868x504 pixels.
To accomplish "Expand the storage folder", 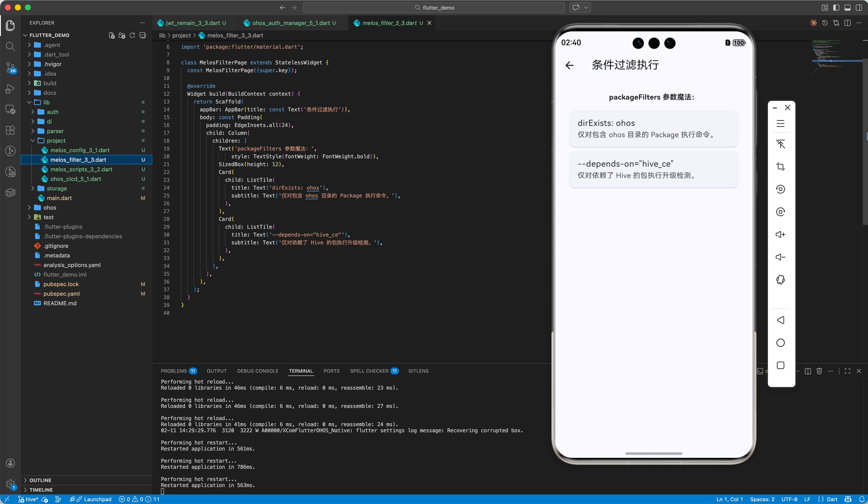I will point(57,188).
